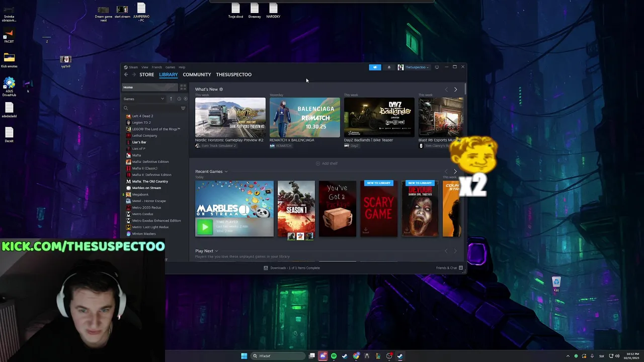The width and height of the screenshot is (644, 362).
Task: Open DayZ Badlands Bike Teaser thumbnail
Action: point(379,117)
